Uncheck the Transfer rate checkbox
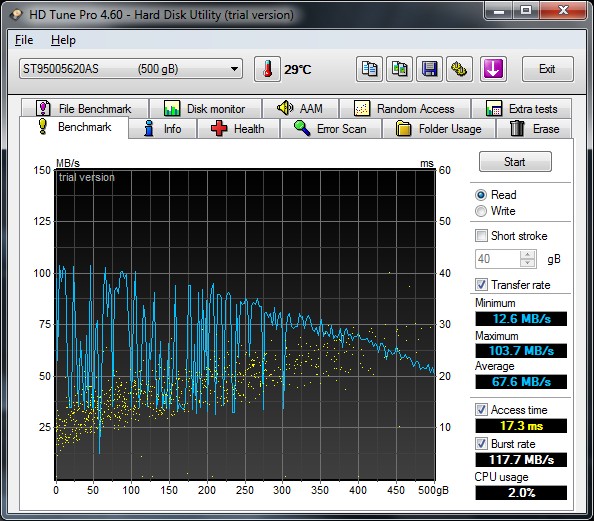The image size is (594, 521). 481,285
